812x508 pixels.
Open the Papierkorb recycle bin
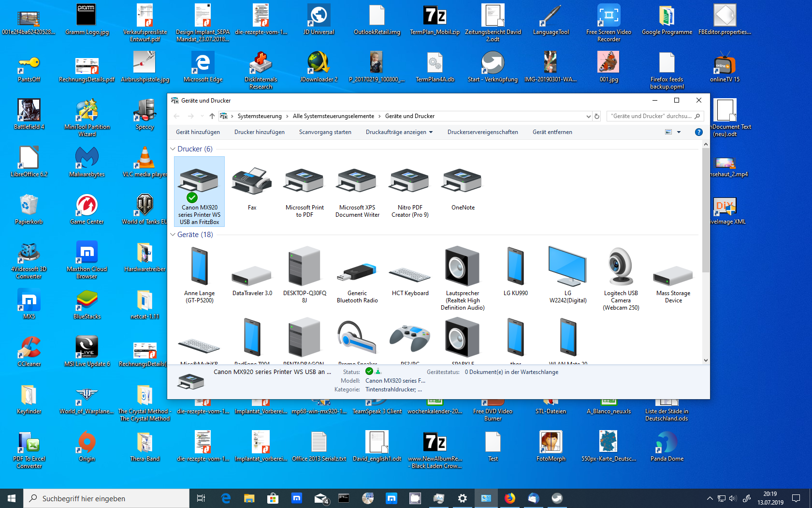coord(29,209)
